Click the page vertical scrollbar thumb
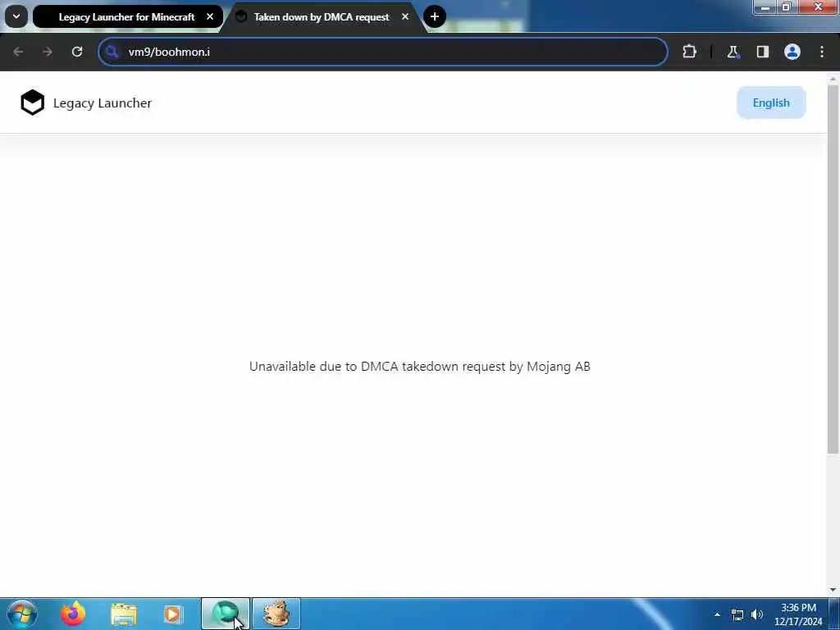 click(833, 269)
